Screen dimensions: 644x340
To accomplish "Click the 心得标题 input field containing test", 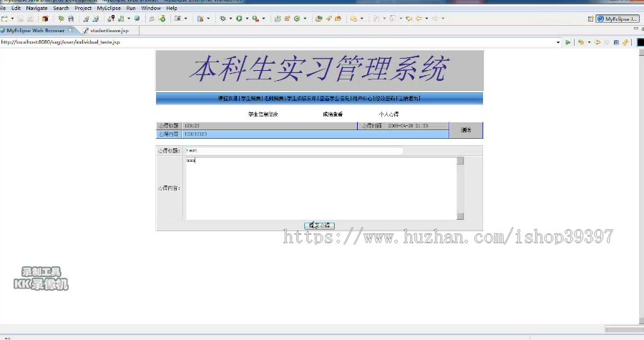I will [x=293, y=151].
